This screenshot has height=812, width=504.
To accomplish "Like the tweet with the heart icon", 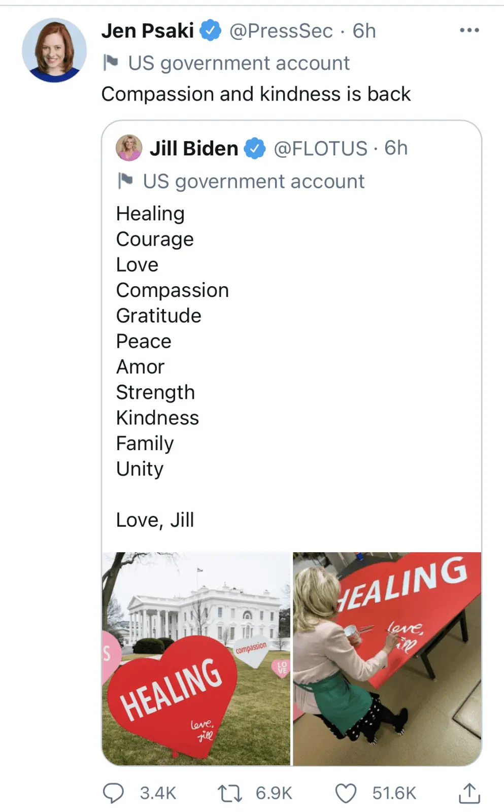I will 346,793.
